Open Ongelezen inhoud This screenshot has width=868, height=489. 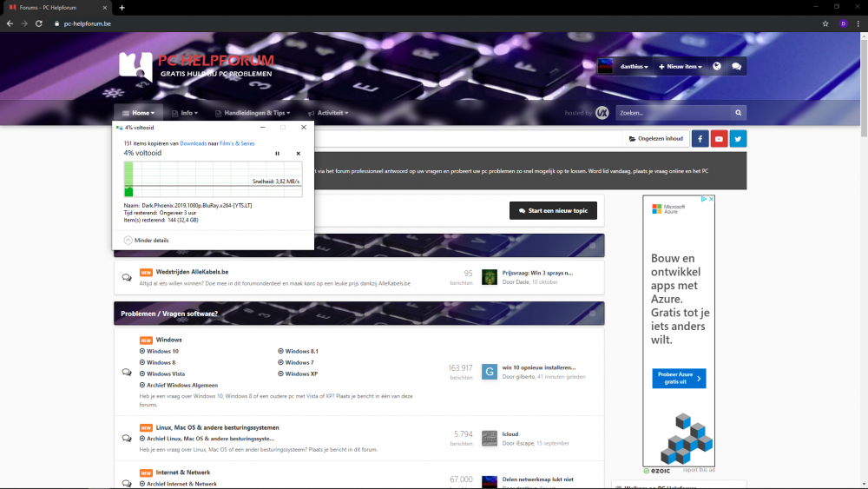point(656,138)
